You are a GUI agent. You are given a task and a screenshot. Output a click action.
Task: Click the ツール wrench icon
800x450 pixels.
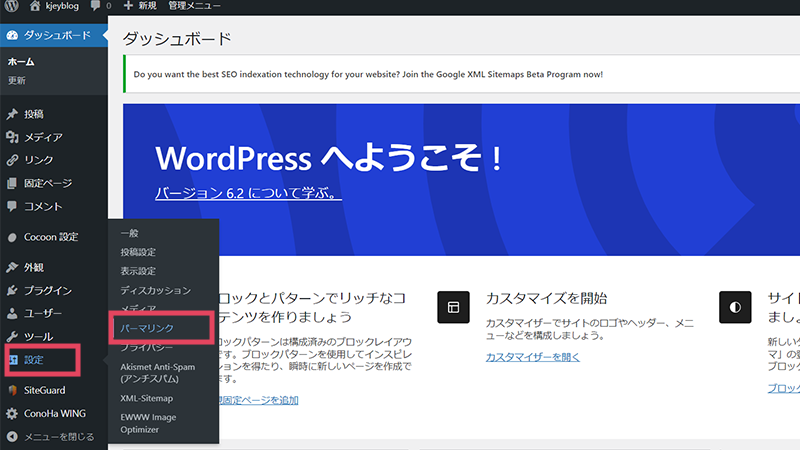12,337
